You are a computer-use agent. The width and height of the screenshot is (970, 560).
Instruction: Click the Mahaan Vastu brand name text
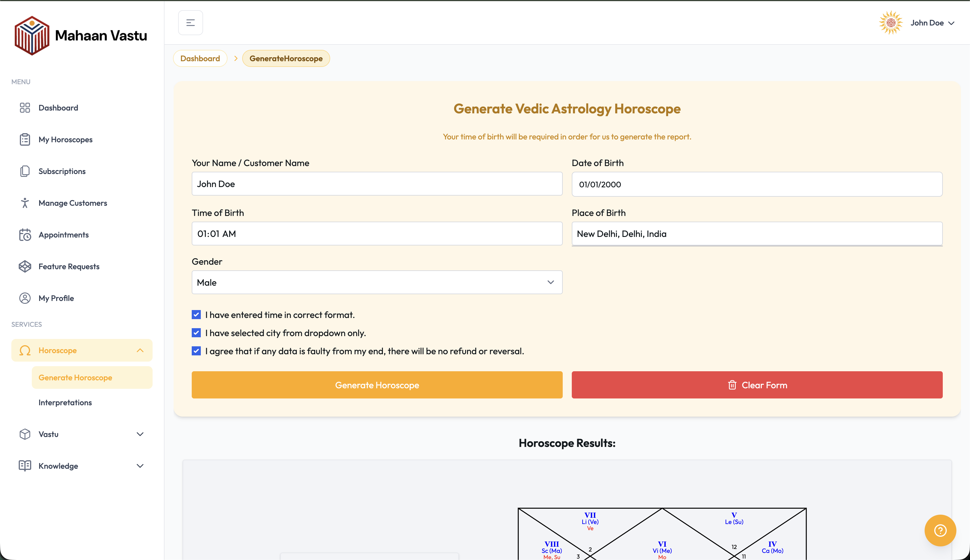101,35
